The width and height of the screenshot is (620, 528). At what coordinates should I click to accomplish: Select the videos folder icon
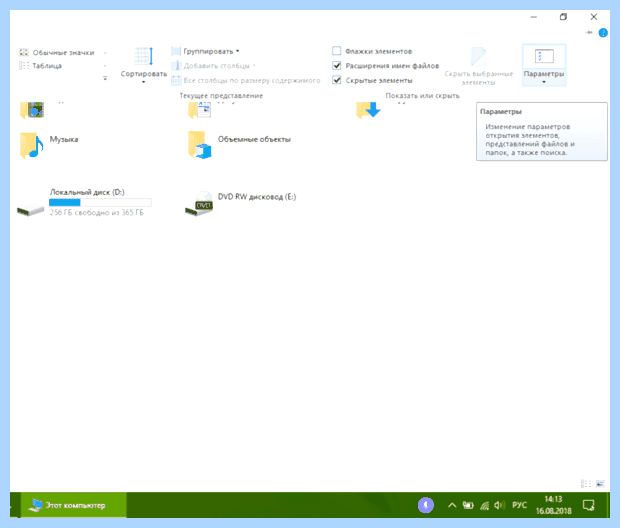pyautogui.click(x=32, y=110)
